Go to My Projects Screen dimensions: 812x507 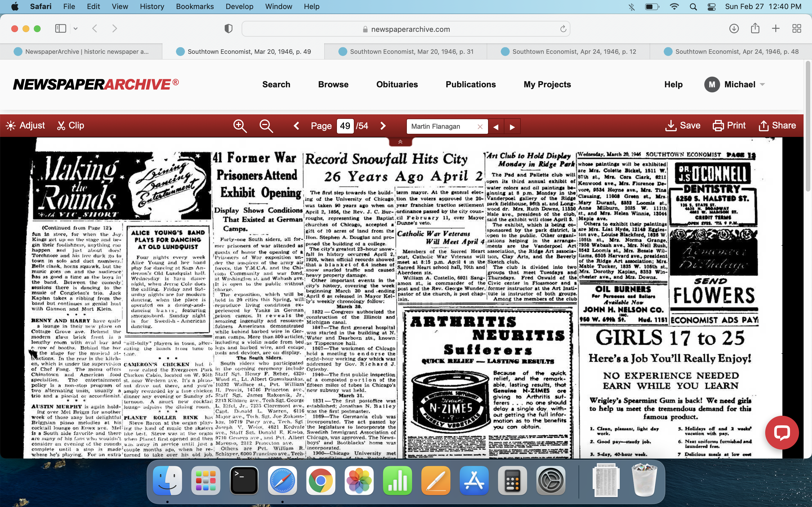(x=547, y=84)
